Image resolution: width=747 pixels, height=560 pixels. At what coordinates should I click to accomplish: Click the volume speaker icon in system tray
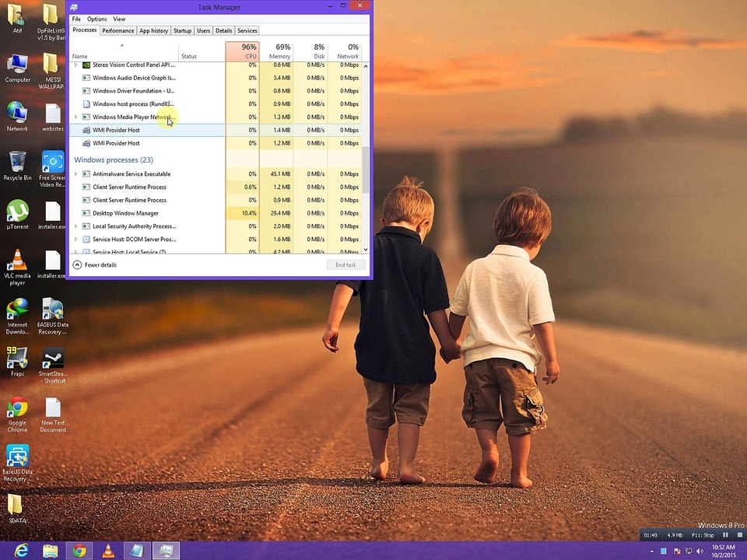pos(700,551)
